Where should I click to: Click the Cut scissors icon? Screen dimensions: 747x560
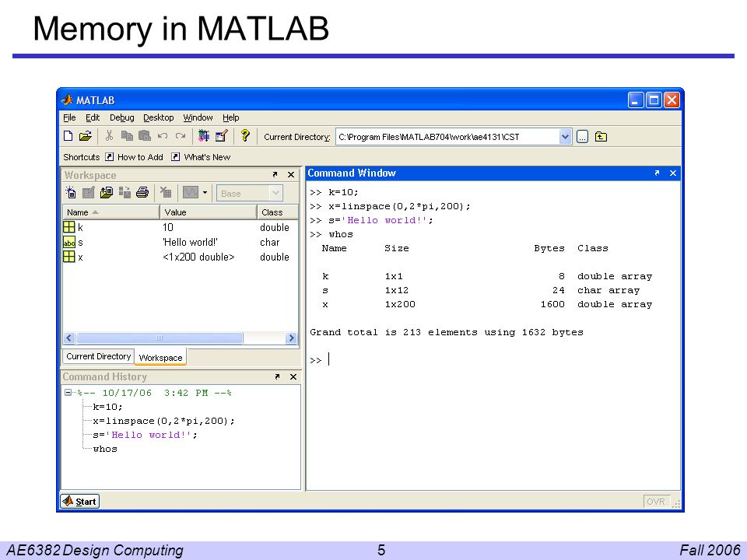tap(109, 136)
